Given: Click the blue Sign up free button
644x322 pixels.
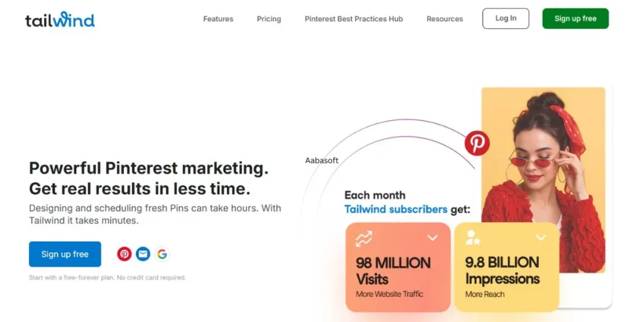Looking at the screenshot, I should point(65,254).
